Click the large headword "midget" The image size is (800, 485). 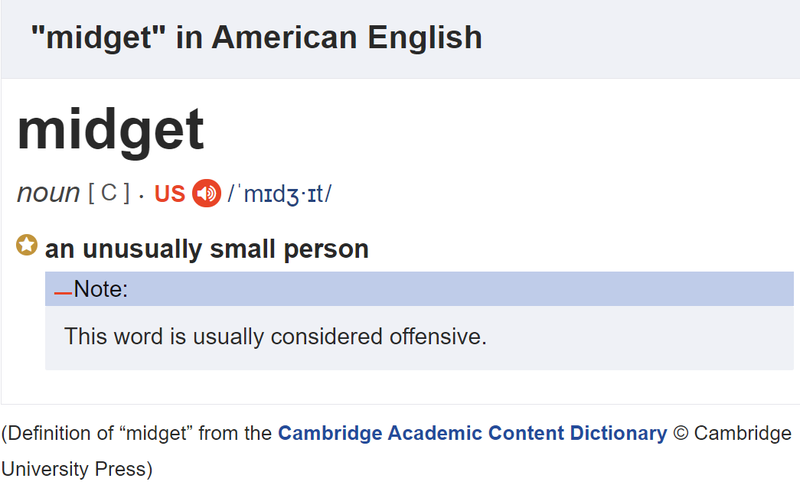coord(111,130)
